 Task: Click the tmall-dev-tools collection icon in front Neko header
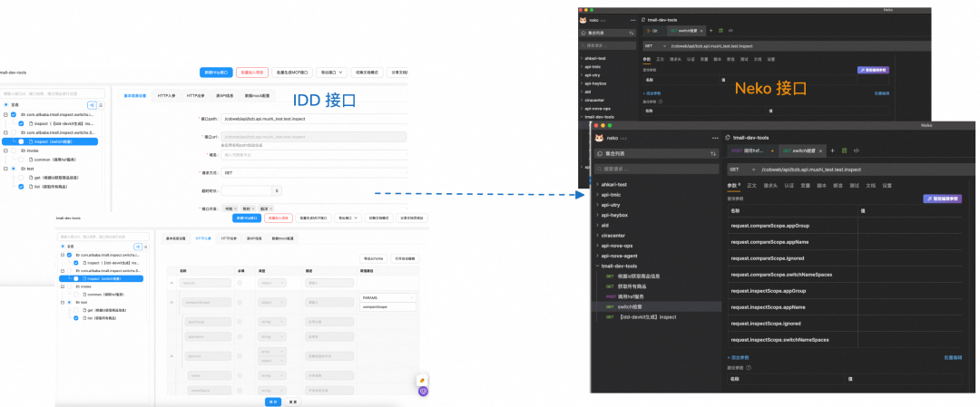[728, 138]
